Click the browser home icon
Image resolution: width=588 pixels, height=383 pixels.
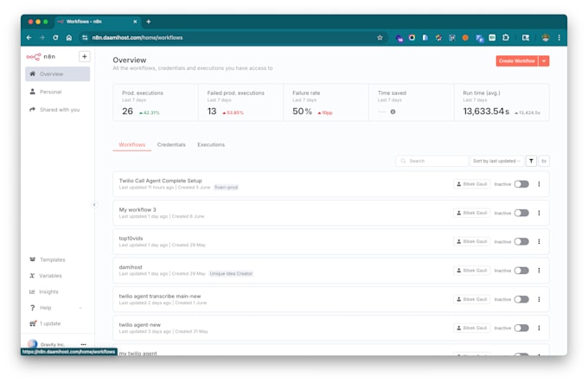click(69, 37)
